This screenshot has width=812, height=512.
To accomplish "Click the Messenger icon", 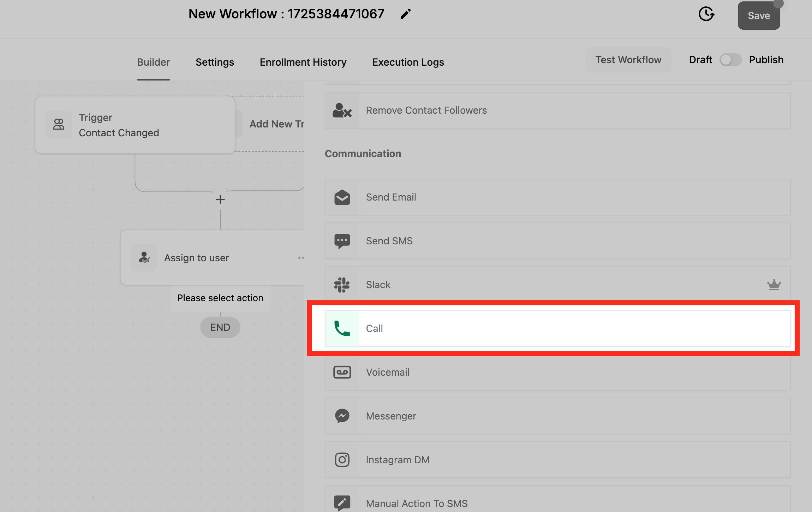I will [342, 416].
